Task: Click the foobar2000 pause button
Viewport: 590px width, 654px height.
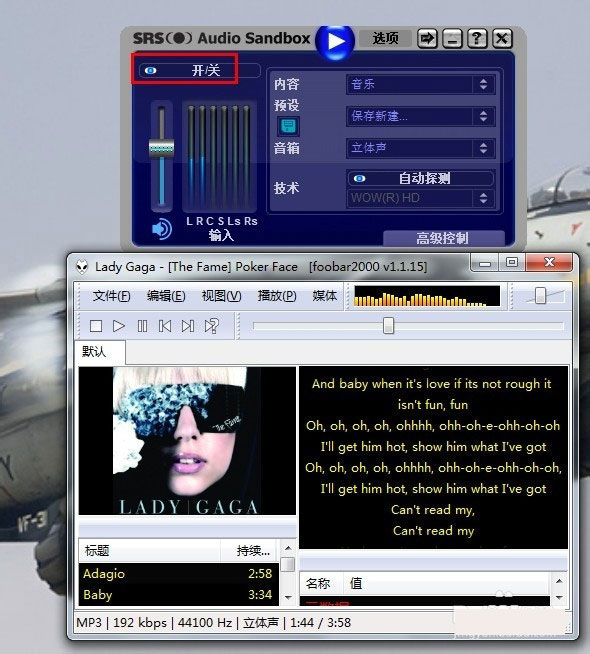Action: [x=142, y=326]
